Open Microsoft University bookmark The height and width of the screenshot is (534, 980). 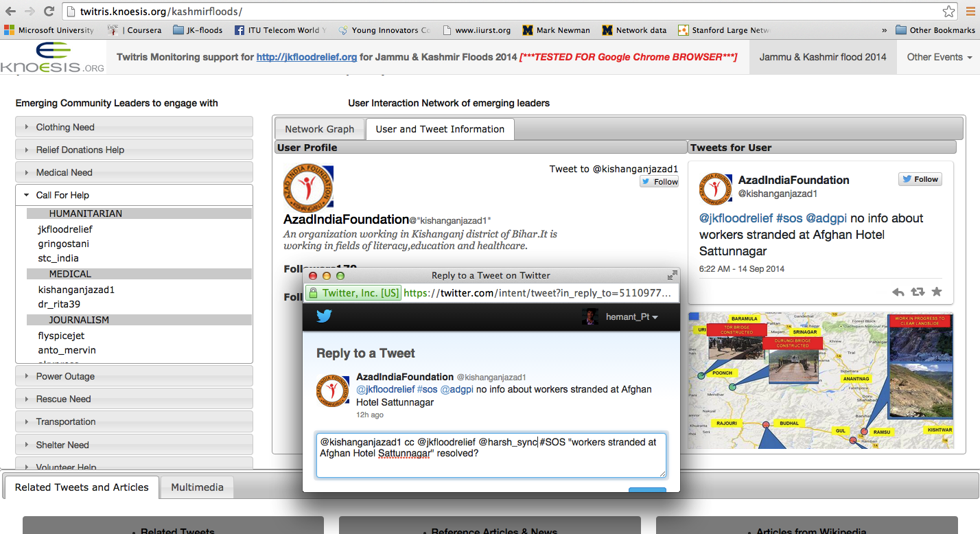49,30
